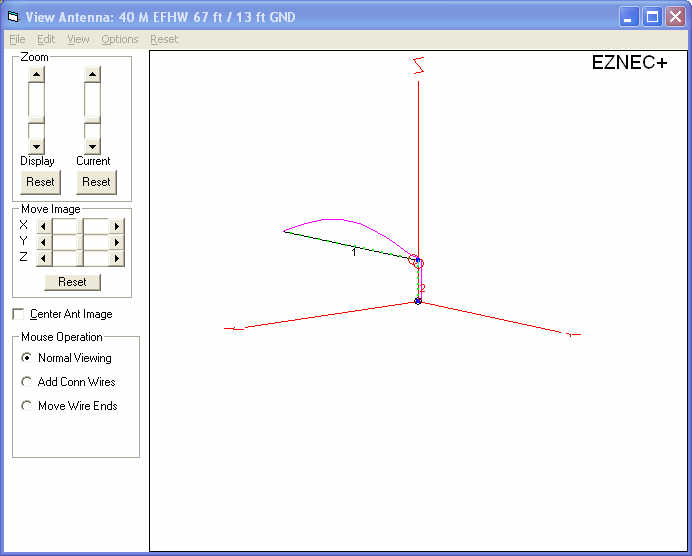692x556 pixels.
Task: Click the Z axis label
Action: [418, 65]
